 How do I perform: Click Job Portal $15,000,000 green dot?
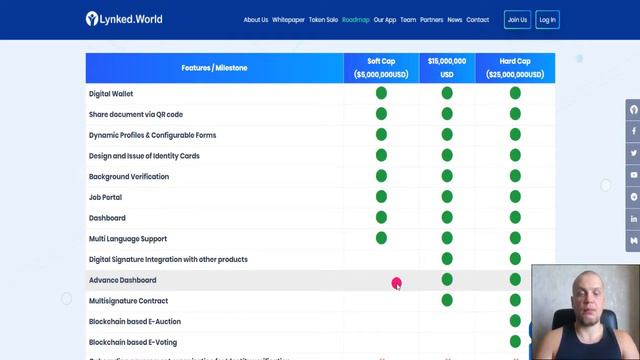pos(447,197)
